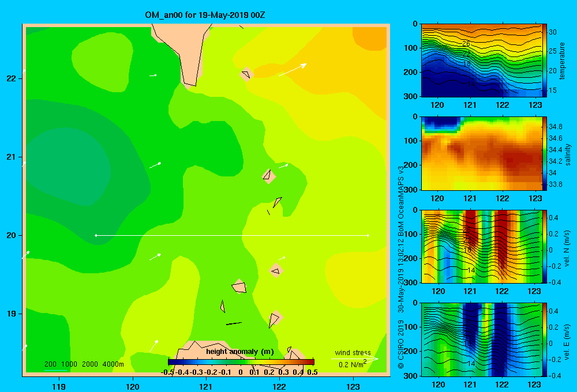The width and height of the screenshot is (577, 392).
Task: Open the salinity cross-section panel
Action: pos(482,153)
